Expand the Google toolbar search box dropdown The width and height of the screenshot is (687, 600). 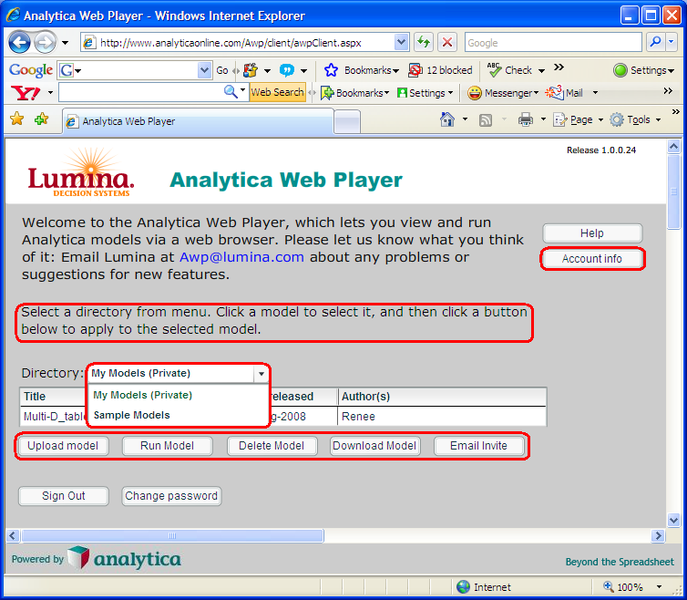pos(204,70)
